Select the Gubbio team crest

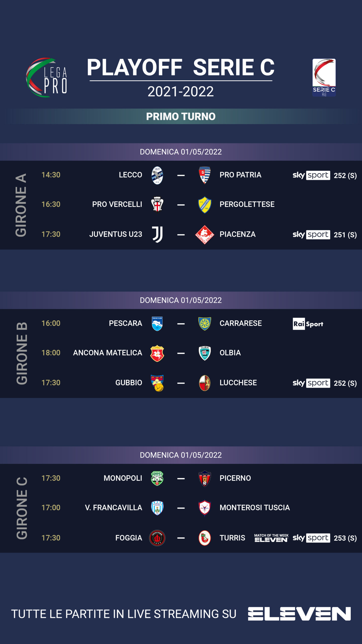(157, 383)
